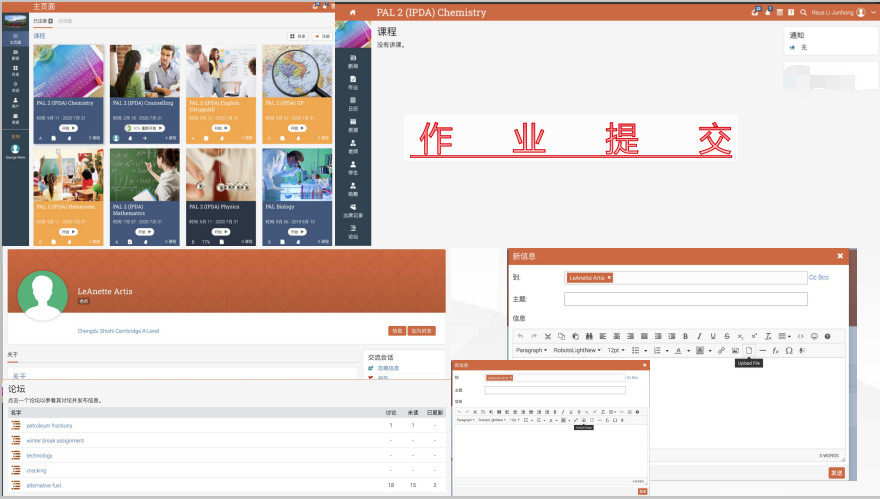Open the 出席记录 attendance sidebar icon
Screen dimensions: 880x499
352,210
